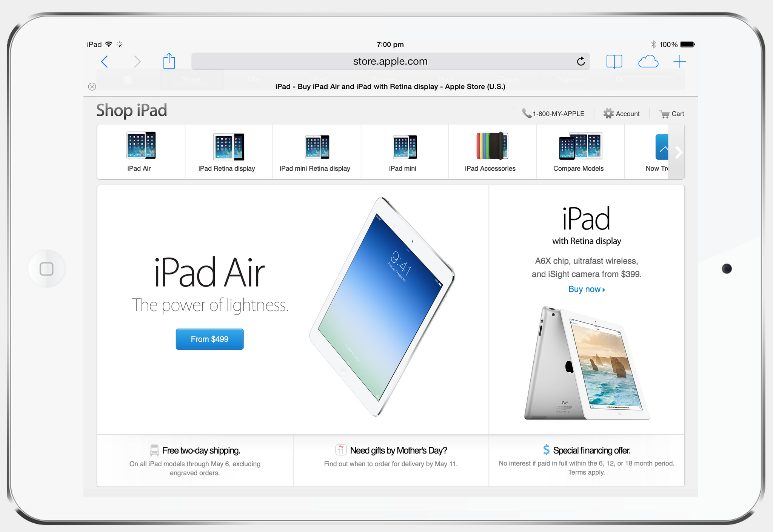Open the bookmarks book icon
The height and width of the screenshot is (532, 773).
pyautogui.click(x=614, y=62)
